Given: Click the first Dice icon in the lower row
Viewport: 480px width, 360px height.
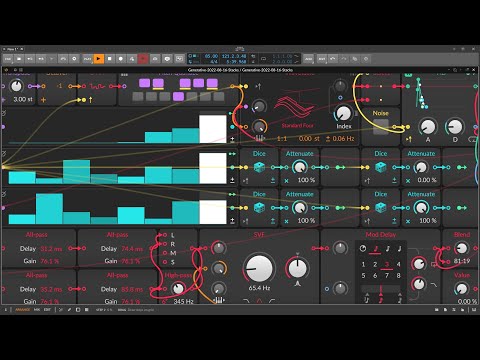Looking at the screenshot, I should (x=259, y=208).
